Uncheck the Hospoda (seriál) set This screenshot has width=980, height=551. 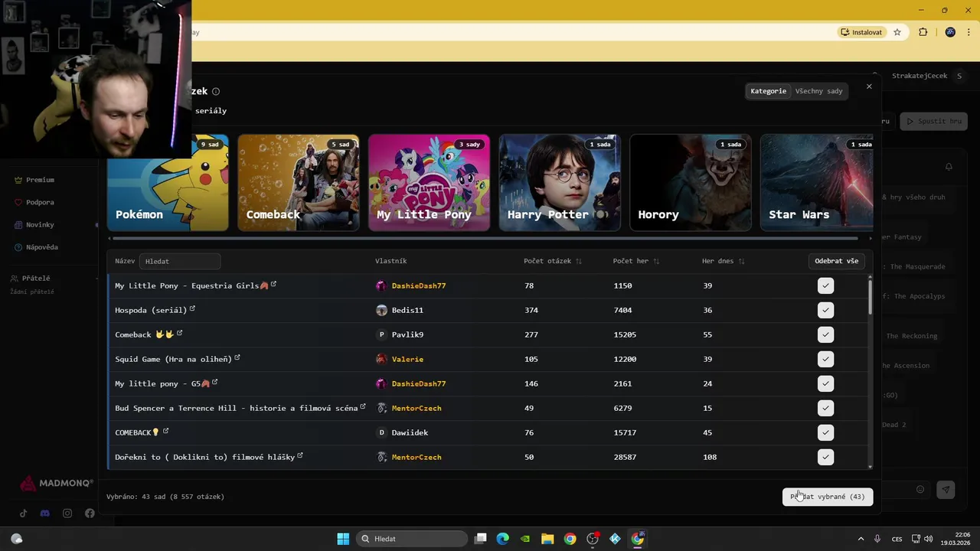point(825,310)
